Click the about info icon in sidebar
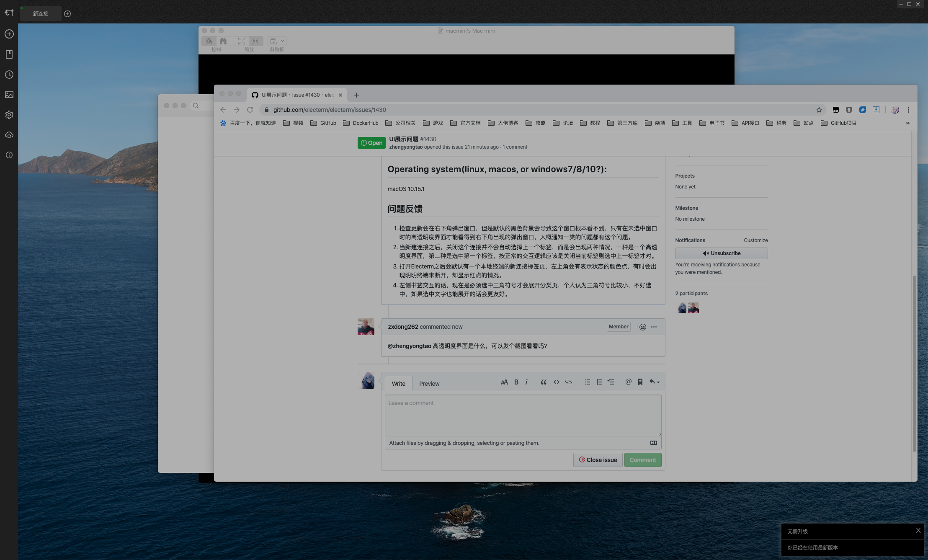Image resolution: width=928 pixels, height=560 pixels. pos(9,155)
